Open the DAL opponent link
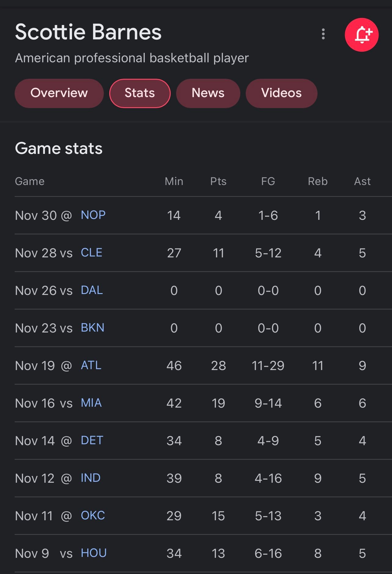 coord(92,290)
